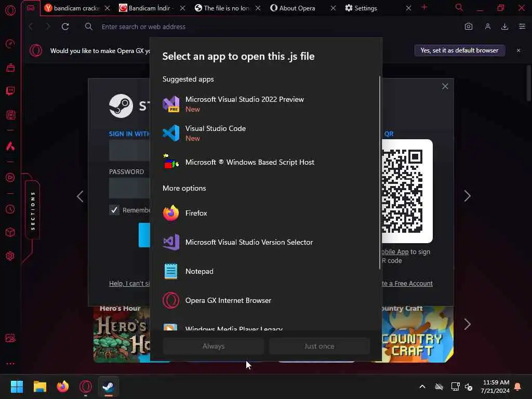Open Settings gear icon in sidebar
The width and height of the screenshot is (532, 399).
pyautogui.click(x=10, y=256)
